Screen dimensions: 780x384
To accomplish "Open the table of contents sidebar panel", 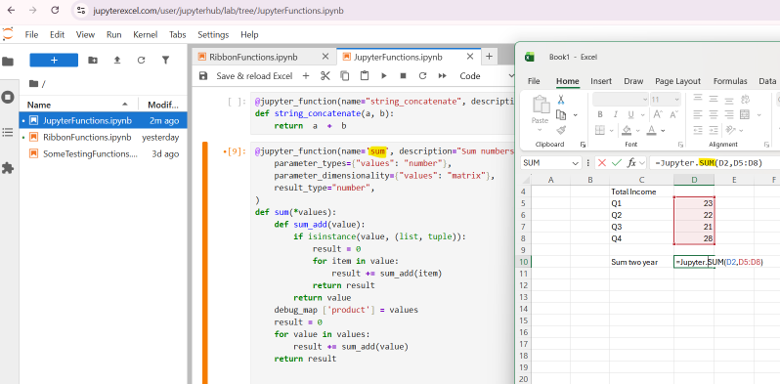I will click(x=7, y=132).
